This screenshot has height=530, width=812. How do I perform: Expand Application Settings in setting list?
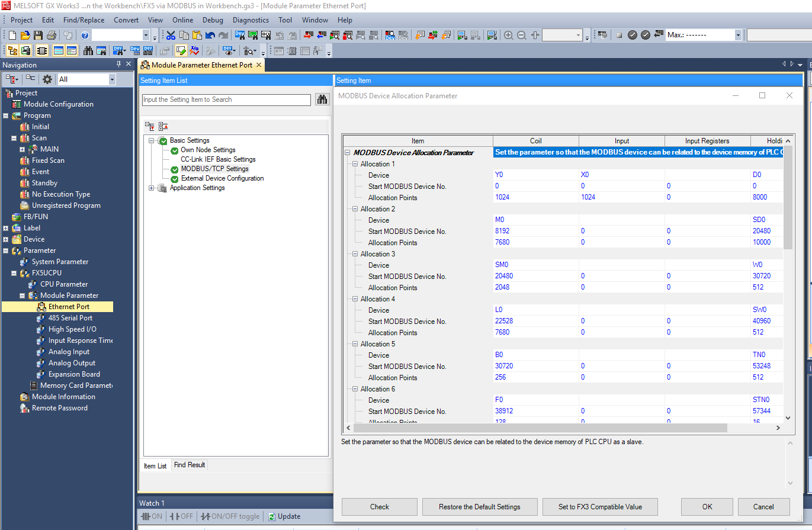coord(152,188)
